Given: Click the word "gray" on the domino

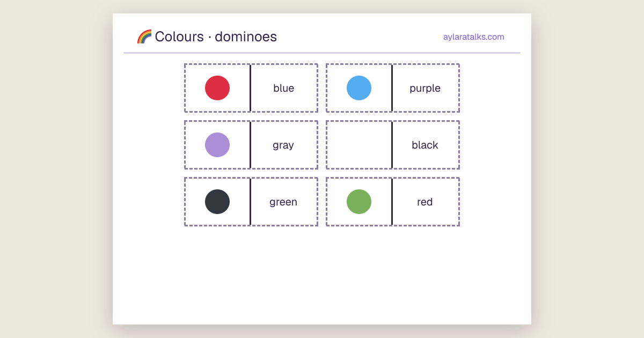Looking at the screenshot, I should click(x=283, y=145).
